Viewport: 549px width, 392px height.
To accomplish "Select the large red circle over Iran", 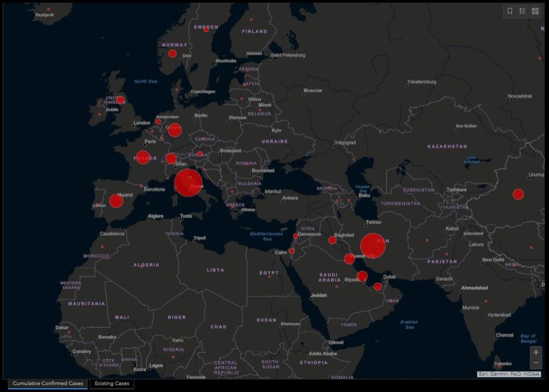I will 373,246.
